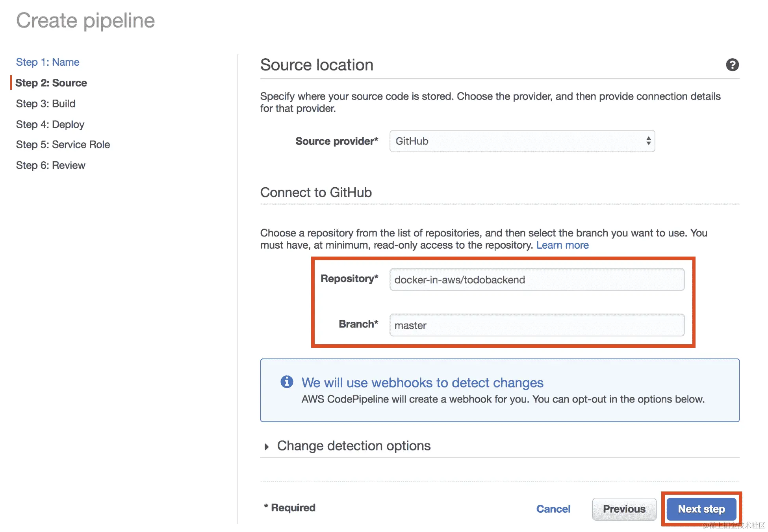Click the Source provider dropdown arrows
This screenshot has width=768, height=532.
[648, 141]
